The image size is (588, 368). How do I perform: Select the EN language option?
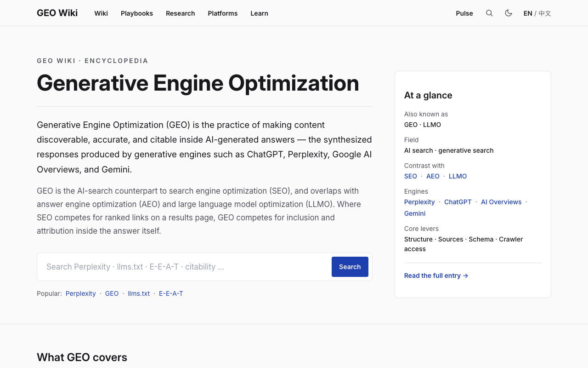pyautogui.click(x=528, y=13)
